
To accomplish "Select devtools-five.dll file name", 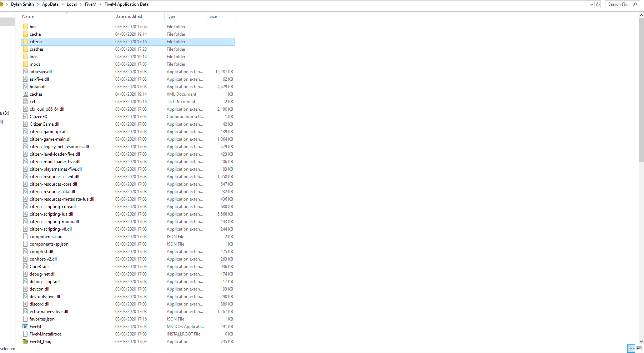I will 45,297.
